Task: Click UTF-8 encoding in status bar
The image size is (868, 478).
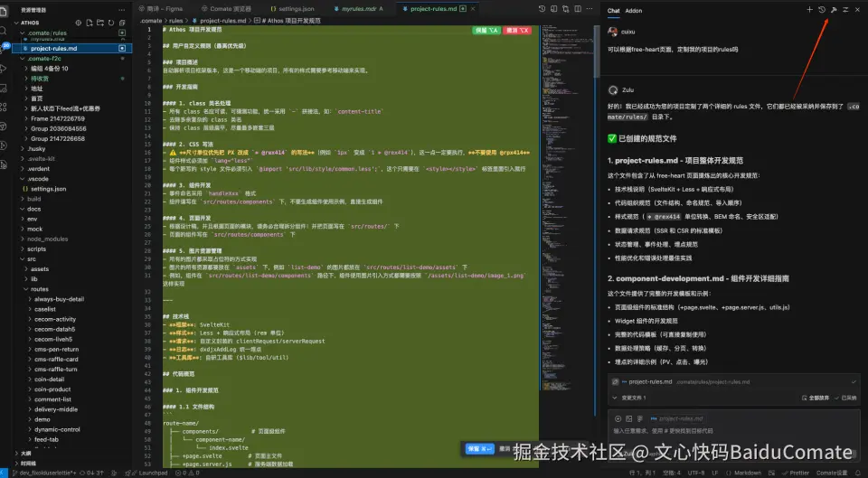Action: [696, 473]
